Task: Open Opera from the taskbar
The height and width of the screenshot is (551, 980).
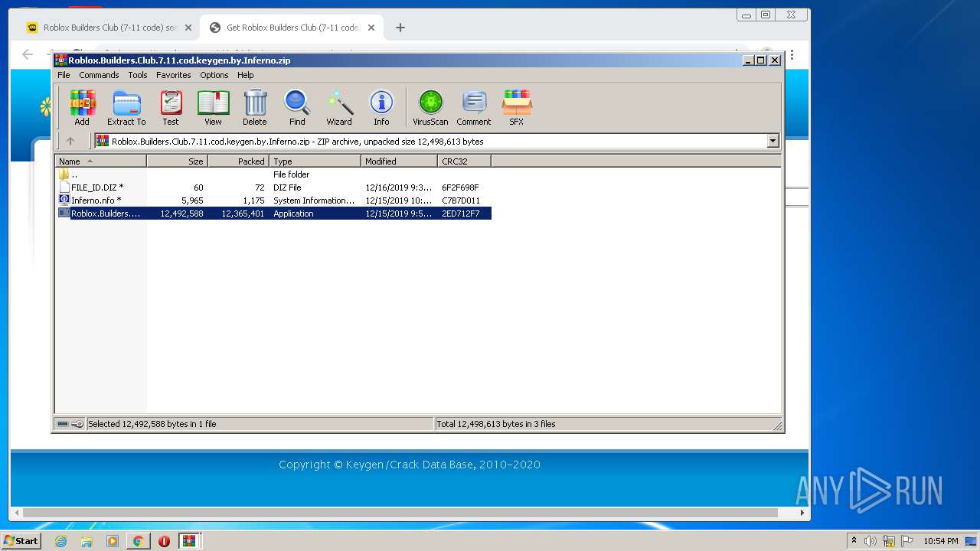Action: click(164, 541)
